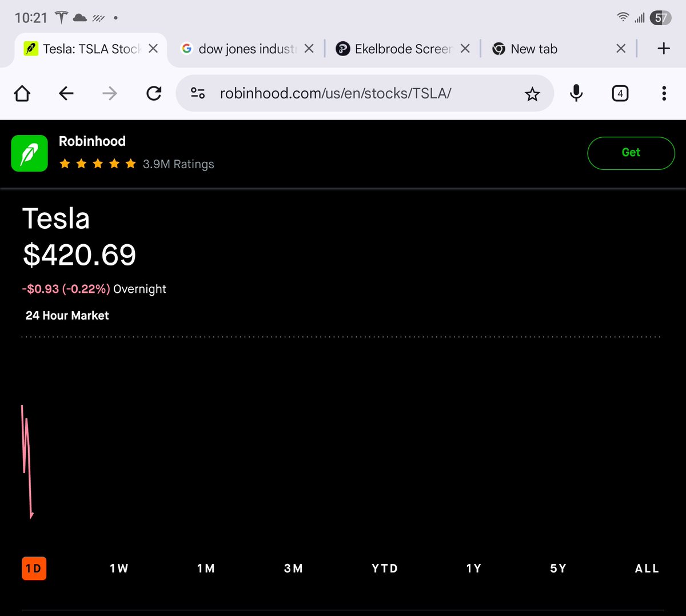Viewport: 686px width, 616px height.
Task: Start voice search with microphone icon
Action: click(576, 93)
